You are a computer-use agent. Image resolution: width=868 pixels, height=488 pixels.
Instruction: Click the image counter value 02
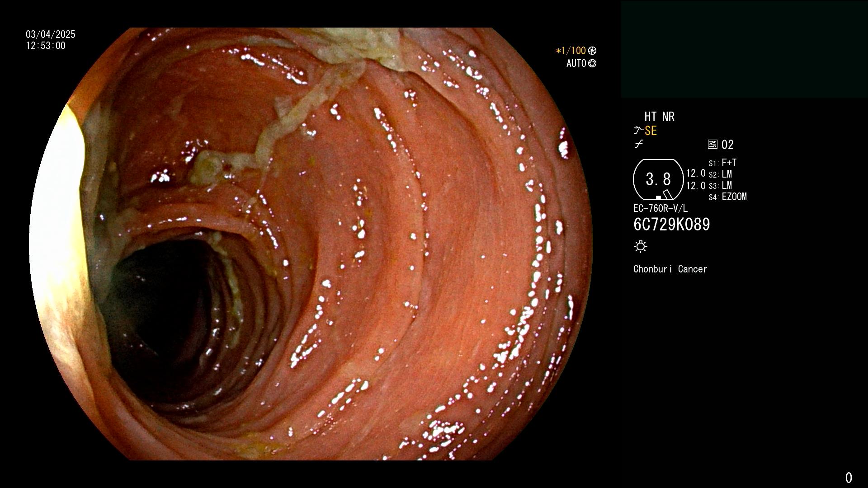pyautogui.click(x=727, y=145)
